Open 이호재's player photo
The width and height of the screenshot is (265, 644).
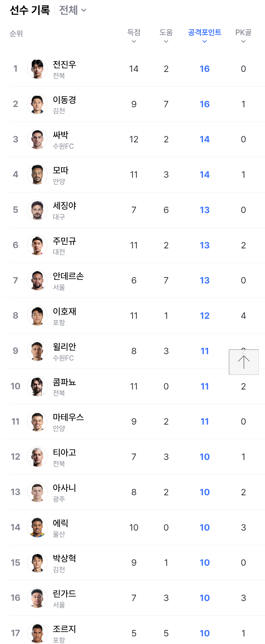37,316
